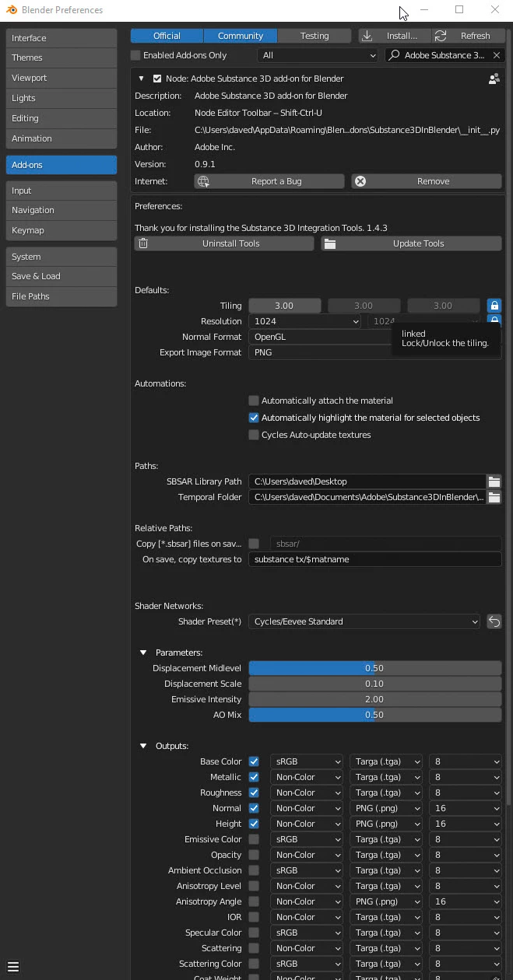
Task: Uncheck Automatically highlight the material for selected objects
Action: (254, 418)
